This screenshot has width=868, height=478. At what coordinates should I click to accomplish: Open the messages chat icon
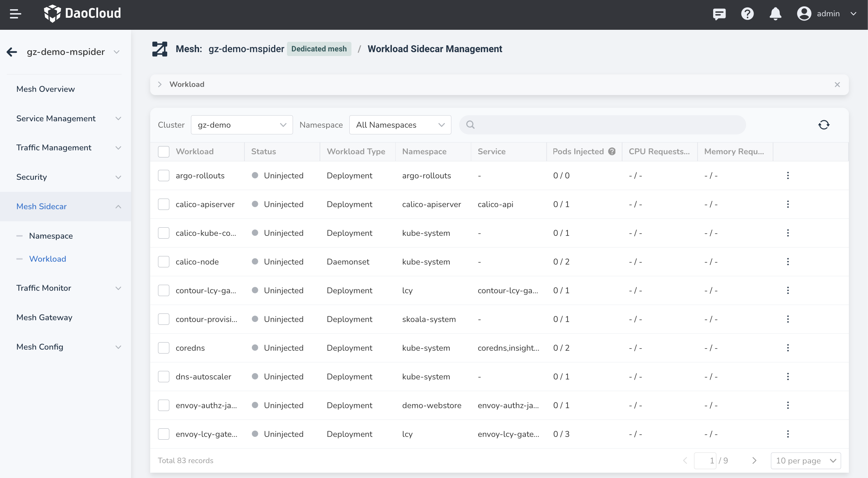pyautogui.click(x=719, y=14)
